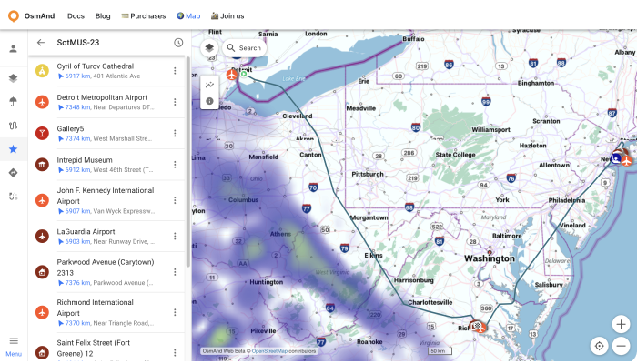Open the weather umbrella panel
637x364 pixels.
coord(13,102)
